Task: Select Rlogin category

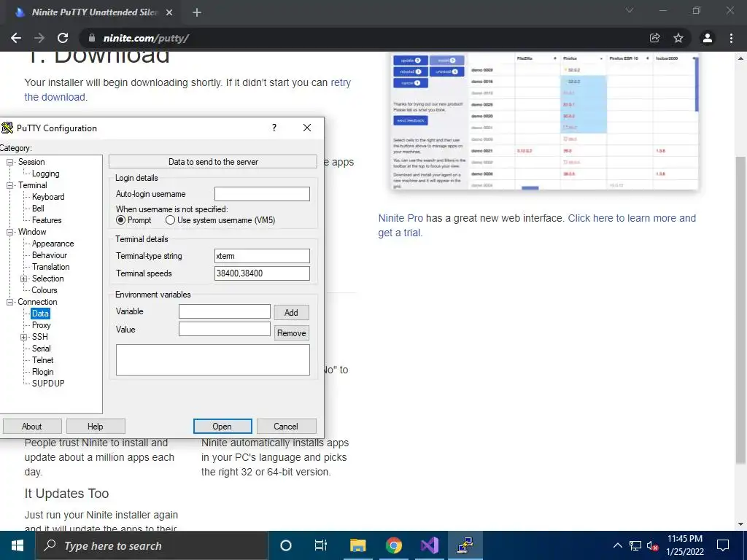Action: pos(43,372)
